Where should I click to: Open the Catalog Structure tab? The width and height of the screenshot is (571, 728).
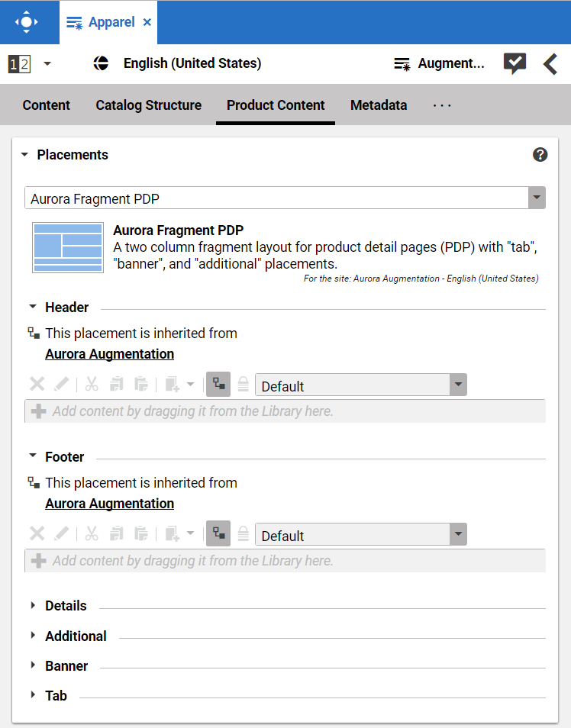coord(148,105)
